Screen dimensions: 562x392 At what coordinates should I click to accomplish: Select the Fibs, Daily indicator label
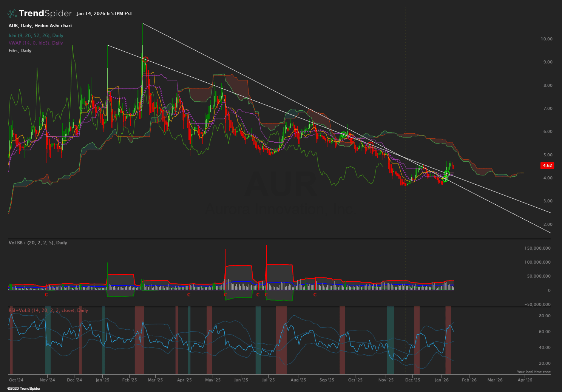pos(20,51)
